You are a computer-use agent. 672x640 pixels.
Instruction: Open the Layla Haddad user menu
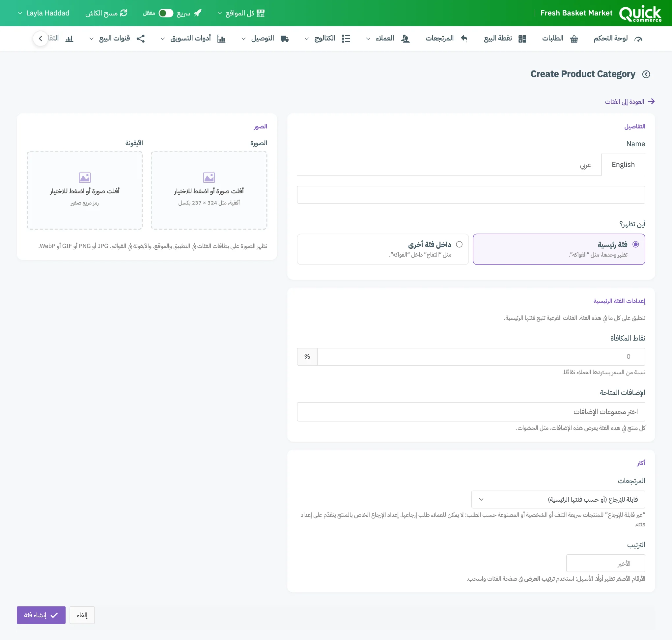point(44,13)
